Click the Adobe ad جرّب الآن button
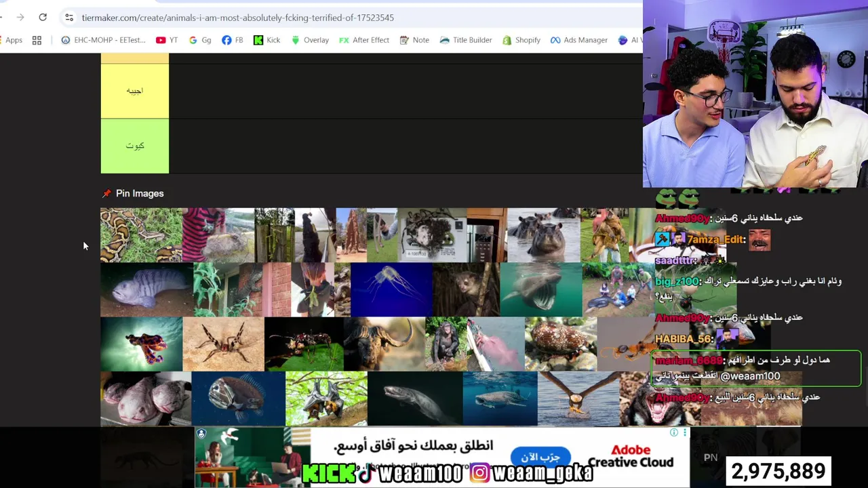Screen dimensions: 868x488 pyautogui.click(x=540, y=457)
